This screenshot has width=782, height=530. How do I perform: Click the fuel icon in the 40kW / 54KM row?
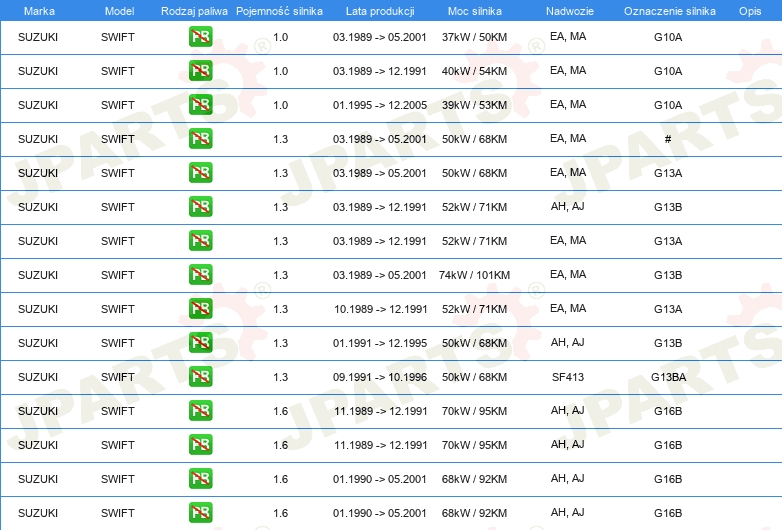(200, 70)
